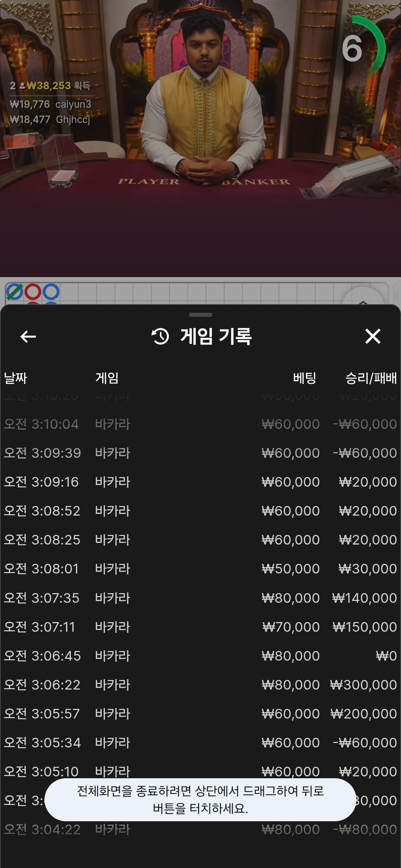The image size is (401, 868).
Task: Tap the fullscreen exit hint message
Action: [200, 799]
